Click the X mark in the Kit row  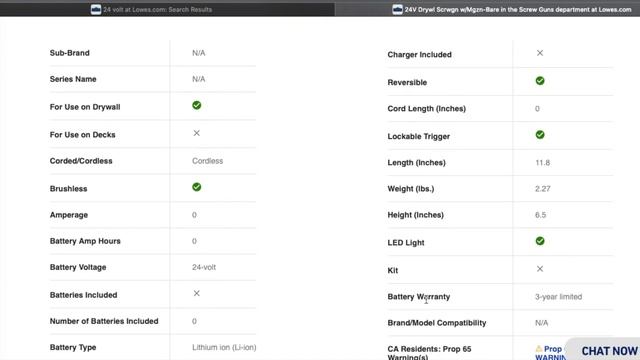[540, 269]
